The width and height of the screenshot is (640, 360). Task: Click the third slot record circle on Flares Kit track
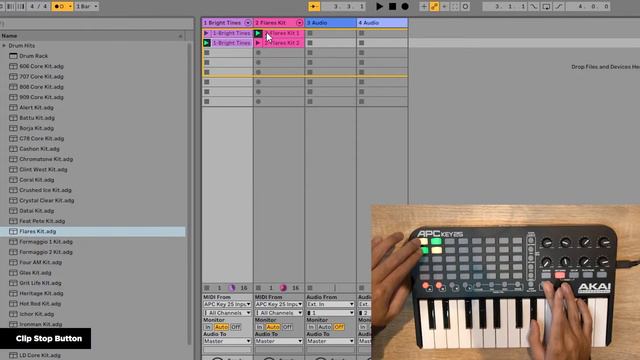[x=258, y=53]
